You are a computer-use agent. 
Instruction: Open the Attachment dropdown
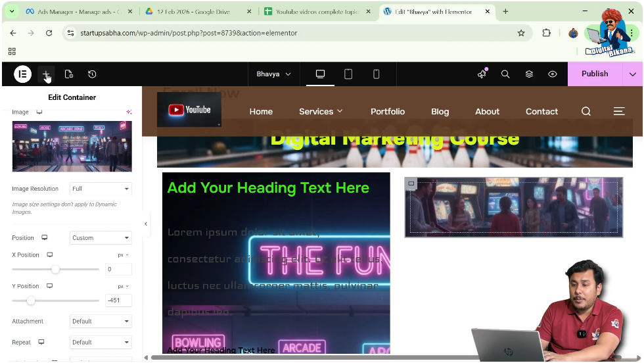[x=101, y=321]
